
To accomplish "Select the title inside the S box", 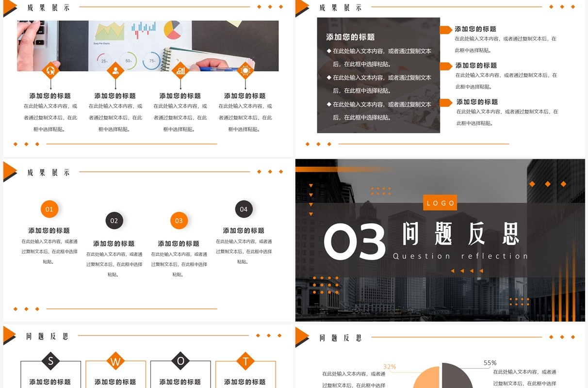I will click(50, 382).
